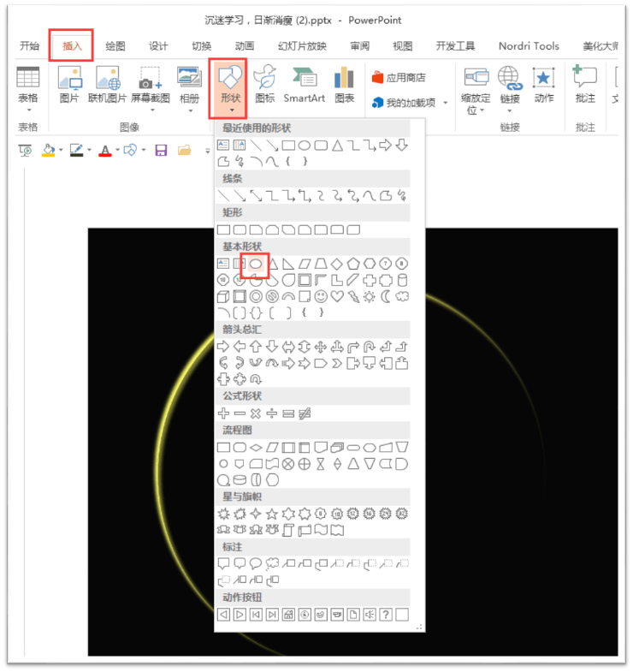Open the 相册 photo album dropdown
The height and width of the screenshot is (672, 633).
189,89
